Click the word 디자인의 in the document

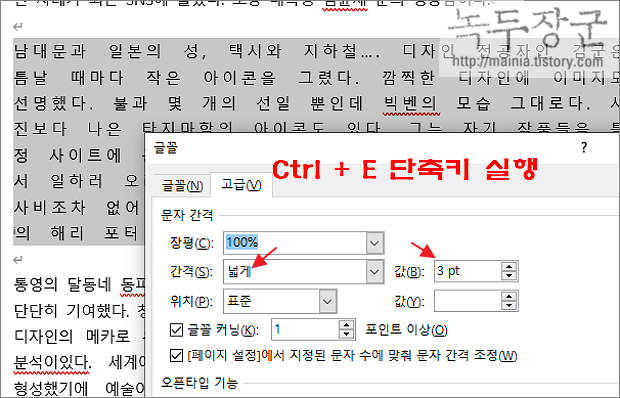point(43,336)
